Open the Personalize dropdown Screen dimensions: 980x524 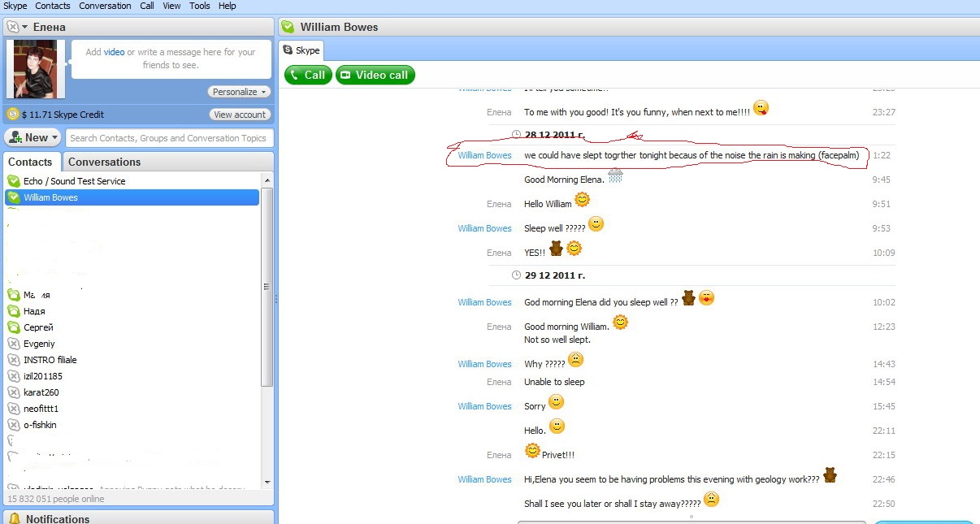point(240,92)
